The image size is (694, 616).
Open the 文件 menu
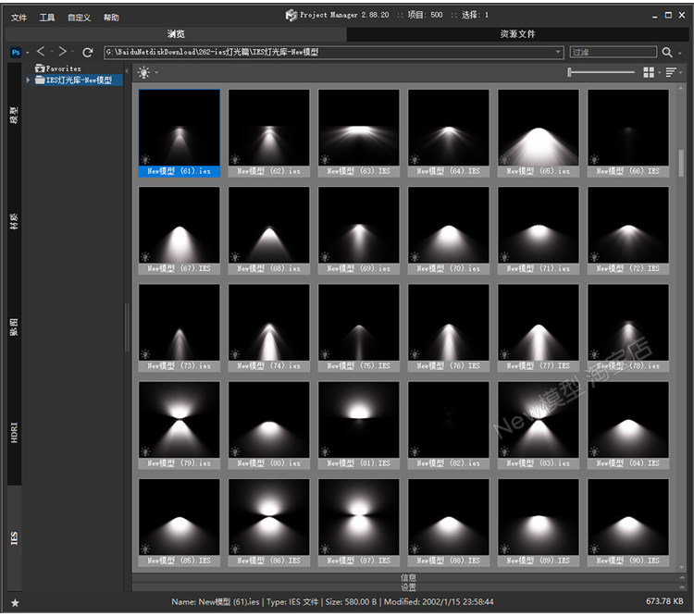19,18
